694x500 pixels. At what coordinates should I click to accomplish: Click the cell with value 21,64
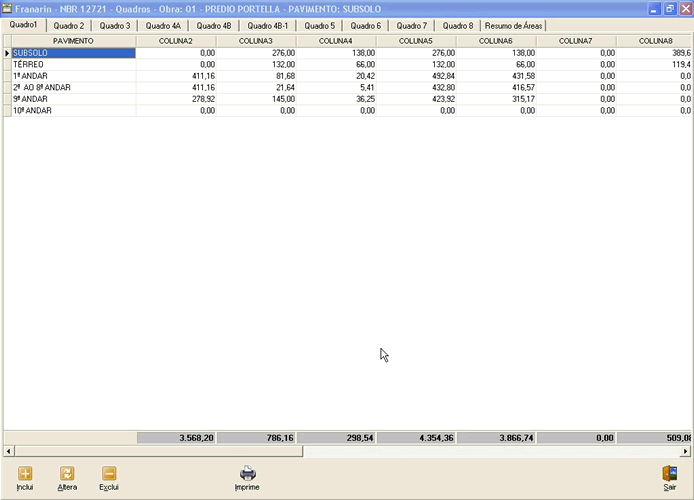[256, 88]
